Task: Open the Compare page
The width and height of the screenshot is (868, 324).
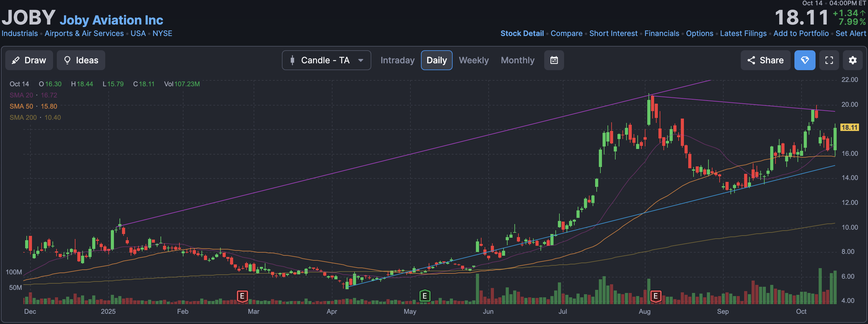Action: [566, 33]
